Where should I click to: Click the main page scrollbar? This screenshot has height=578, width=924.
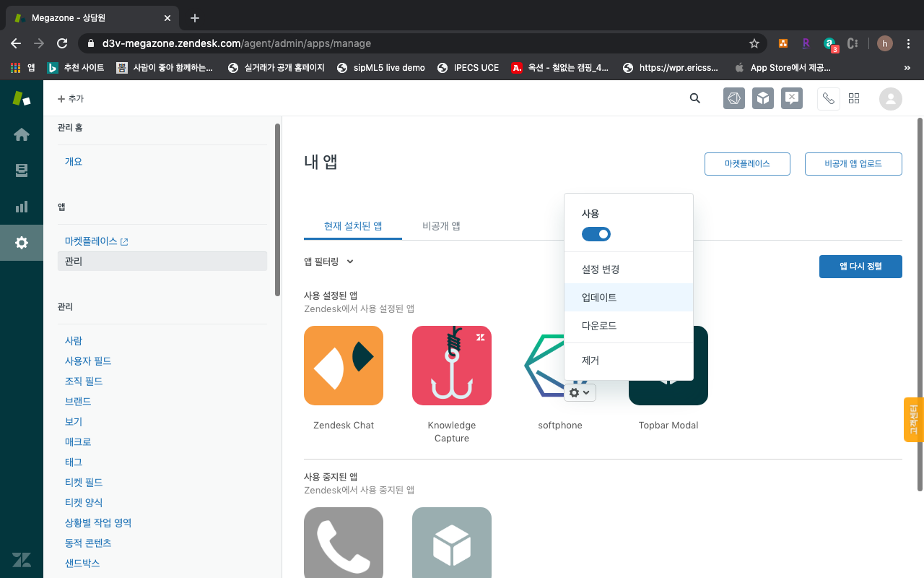pos(920,303)
